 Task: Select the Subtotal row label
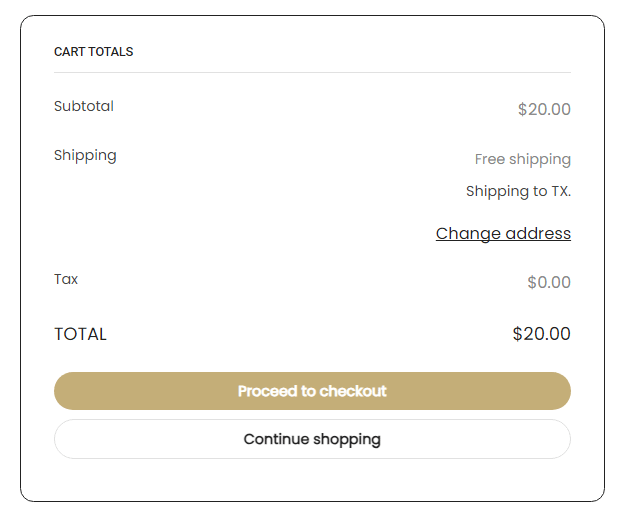(x=84, y=106)
